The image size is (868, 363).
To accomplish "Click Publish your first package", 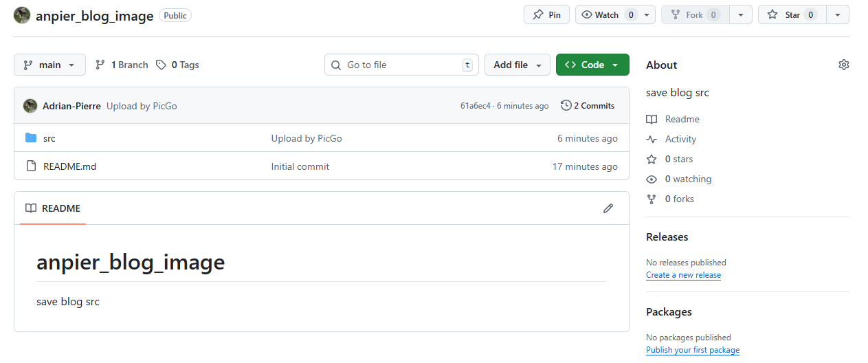I will [x=693, y=350].
